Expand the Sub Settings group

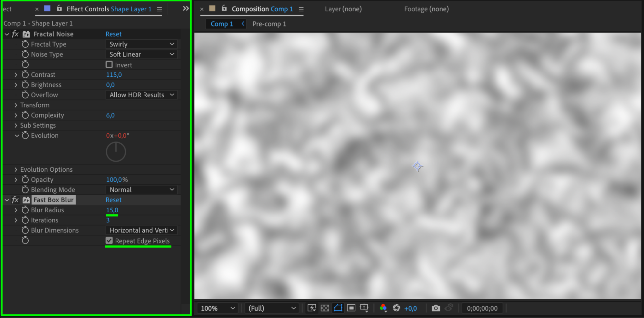[x=15, y=125]
